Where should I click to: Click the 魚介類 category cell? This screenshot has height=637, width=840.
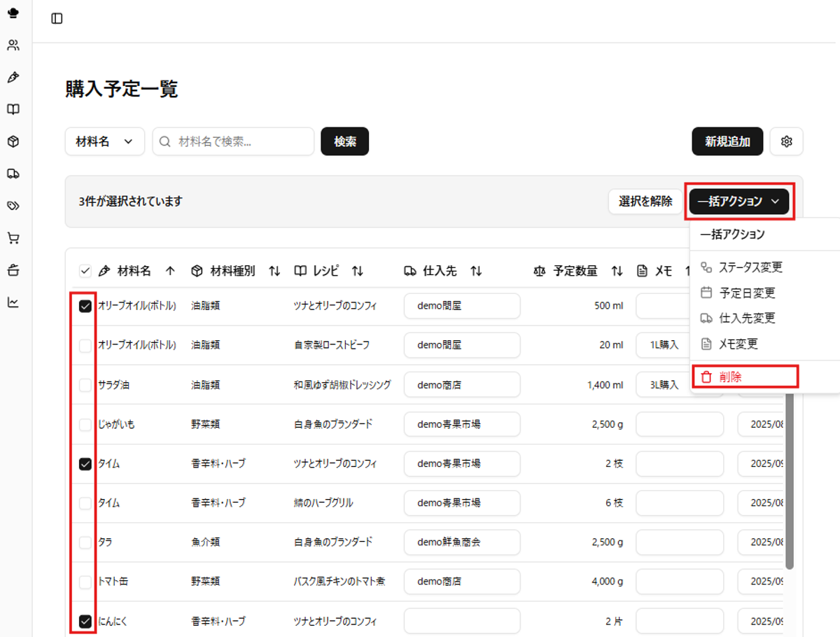click(206, 542)
